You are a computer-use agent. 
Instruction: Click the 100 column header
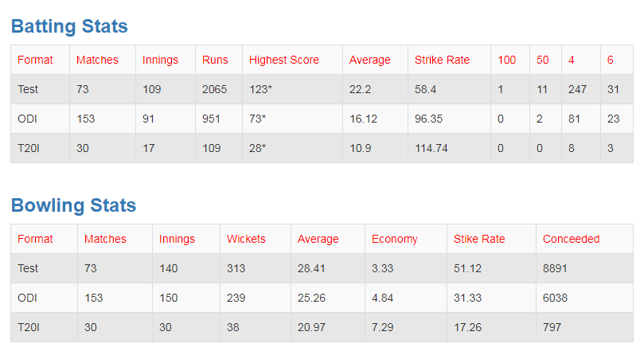506,60
